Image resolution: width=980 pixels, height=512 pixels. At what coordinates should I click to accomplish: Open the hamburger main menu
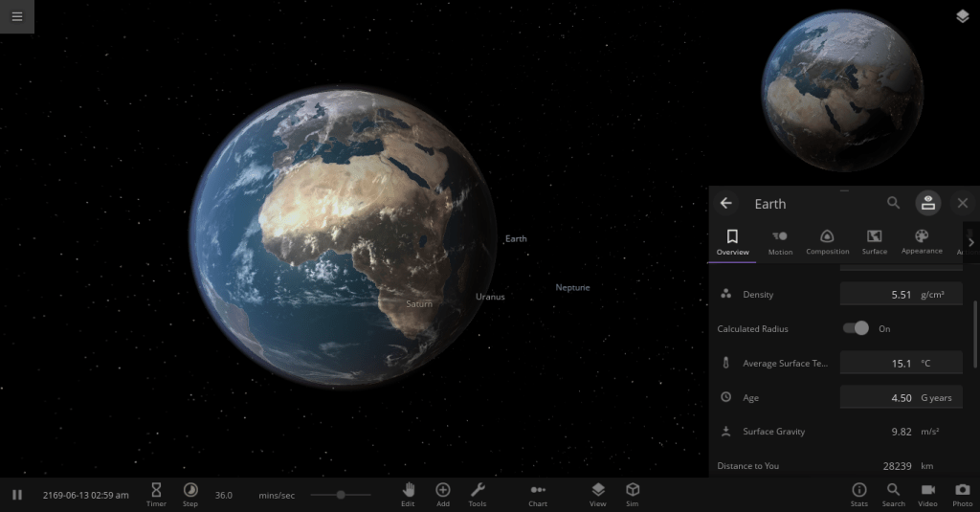pyautogui.click(x=17, y=16)
